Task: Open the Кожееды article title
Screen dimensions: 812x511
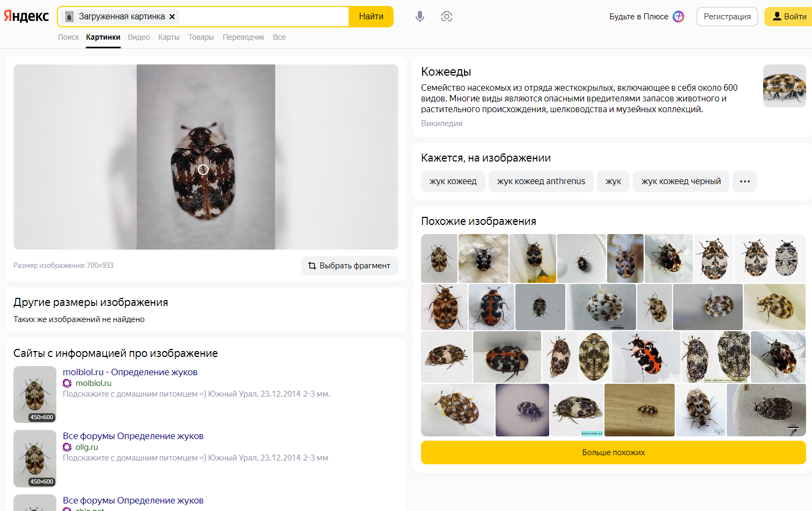Action: (x=446, y=72)
